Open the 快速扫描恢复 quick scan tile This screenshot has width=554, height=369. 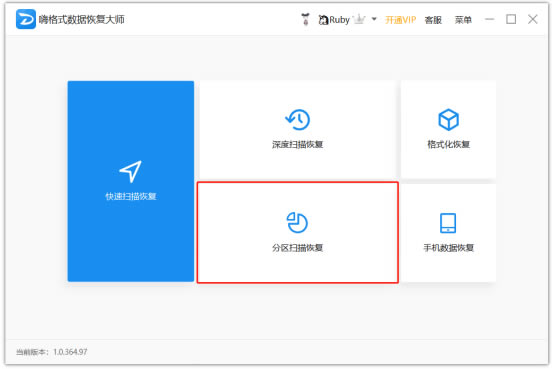click(x=131, y=181)
